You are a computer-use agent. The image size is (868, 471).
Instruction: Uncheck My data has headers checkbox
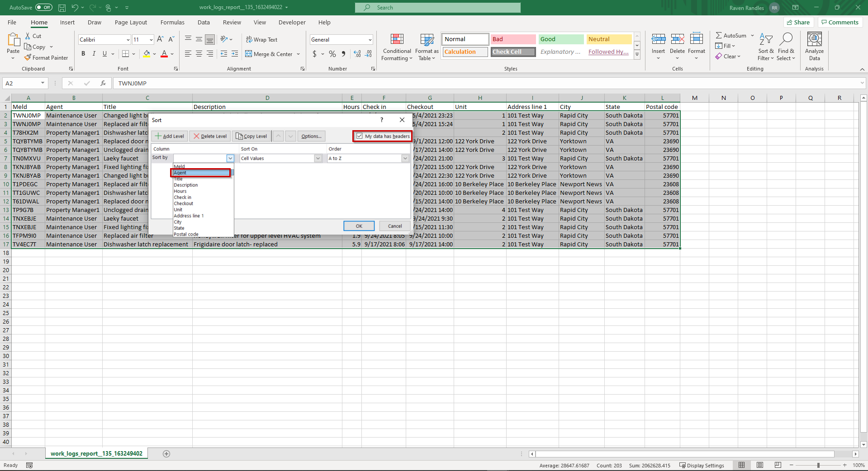coord(360,136)
